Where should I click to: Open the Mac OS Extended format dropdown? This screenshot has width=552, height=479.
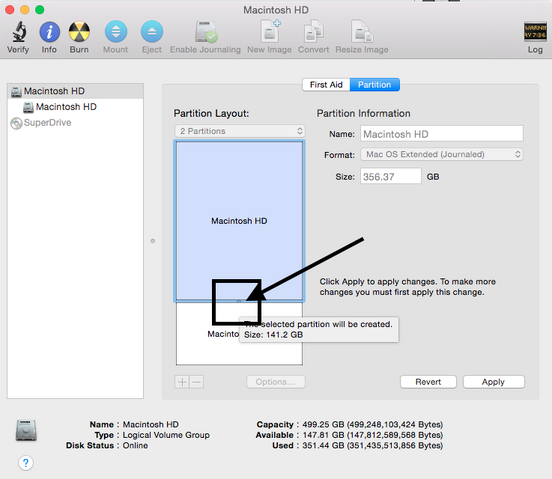click(x=442, y=155)
